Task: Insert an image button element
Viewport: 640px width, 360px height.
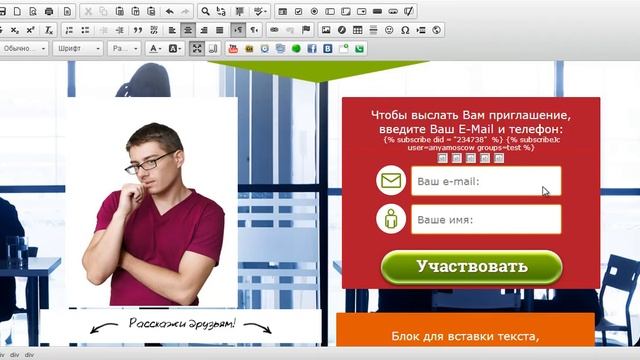Action: click(x=393, y=11)
